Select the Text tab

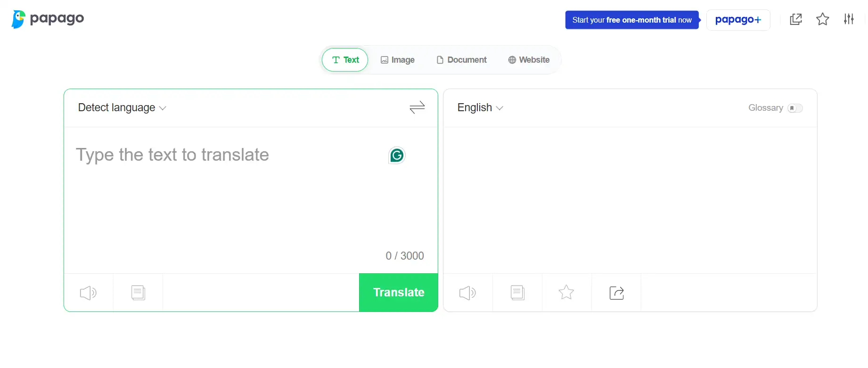coord(345,60)
